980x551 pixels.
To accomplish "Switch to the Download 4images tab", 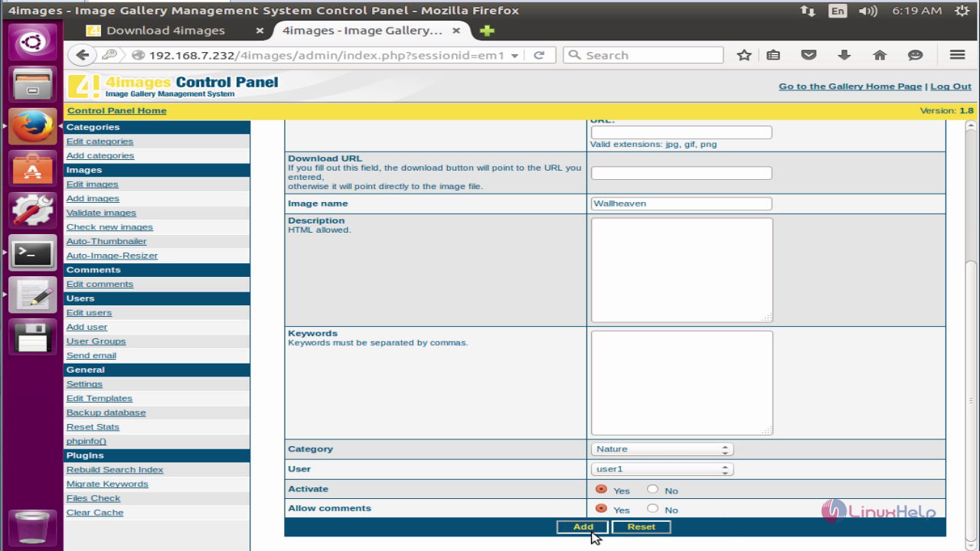I will coord(165,31).
